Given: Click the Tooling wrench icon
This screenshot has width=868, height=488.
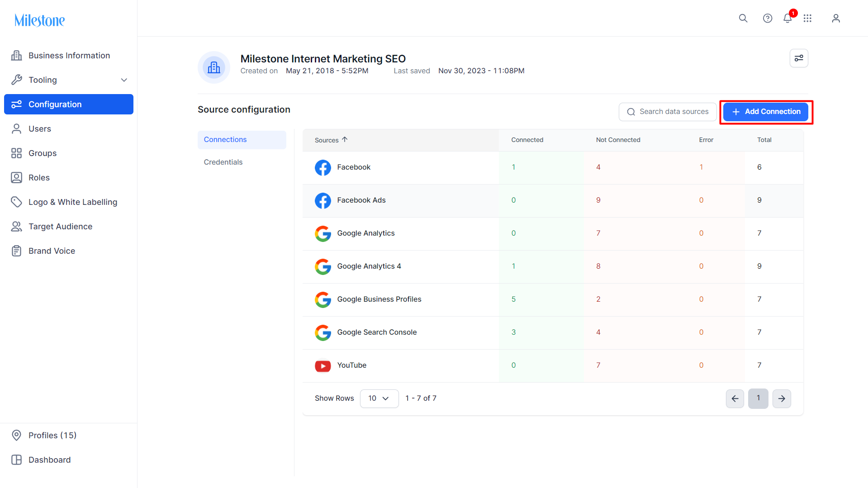Looking at the screenshot, I should (17, 80).
